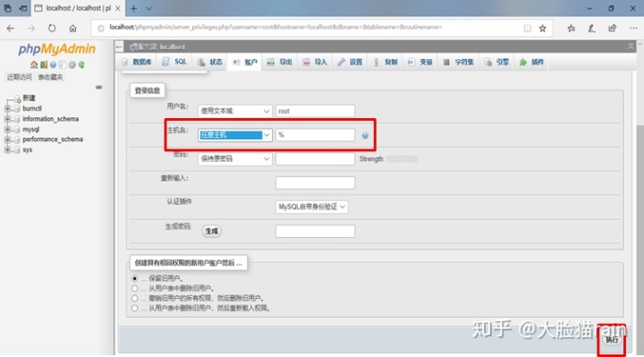Click the 重新输入 password field

coord(315,183)
